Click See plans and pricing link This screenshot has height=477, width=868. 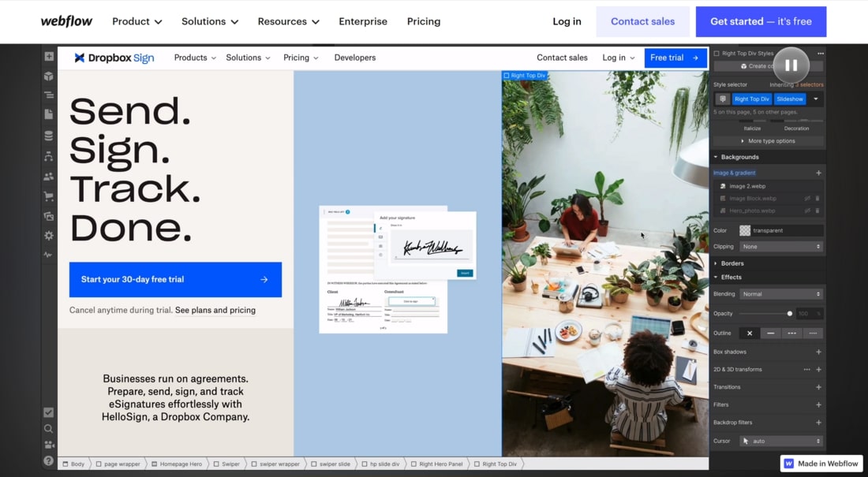point(215,311)
